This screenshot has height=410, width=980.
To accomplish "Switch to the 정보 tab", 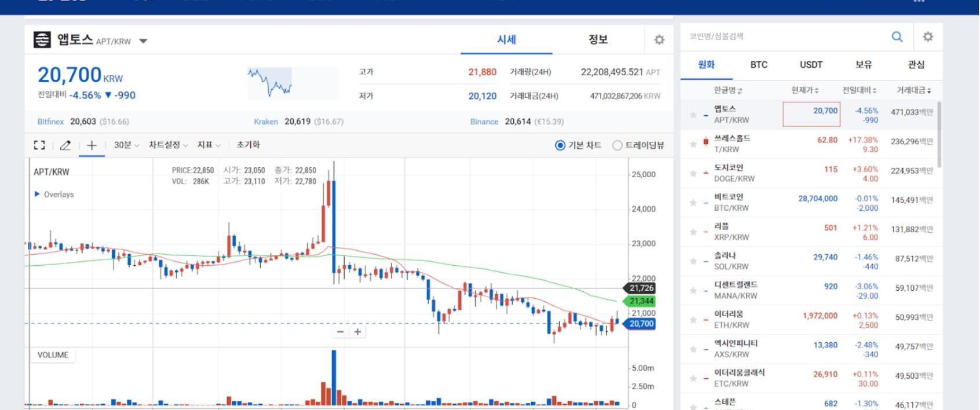I will (x=598, y=40).
